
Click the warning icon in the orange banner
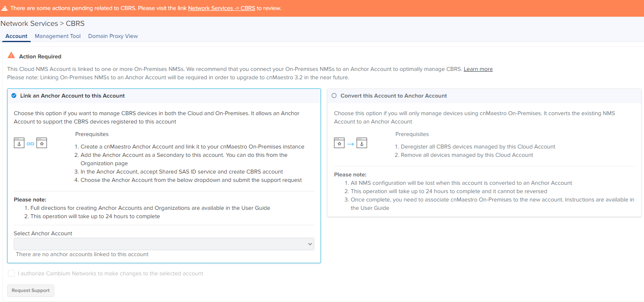click(5, 8)
